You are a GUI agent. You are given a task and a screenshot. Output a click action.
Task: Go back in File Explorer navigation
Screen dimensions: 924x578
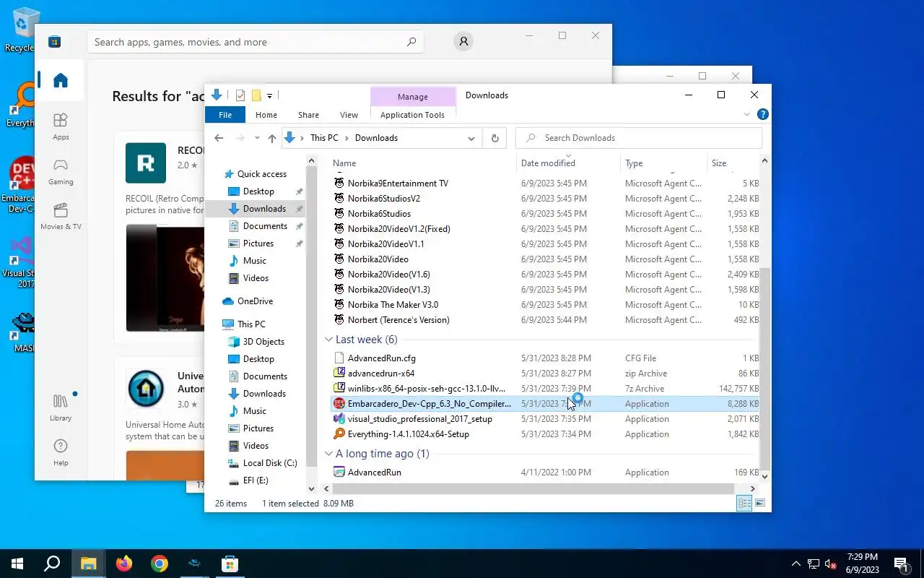pyautogui.click(x=219, y=138)
